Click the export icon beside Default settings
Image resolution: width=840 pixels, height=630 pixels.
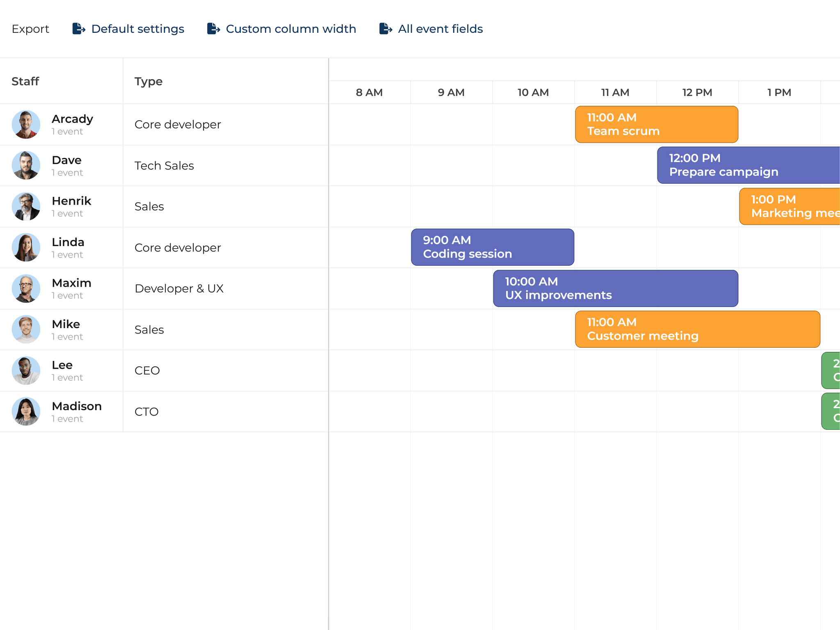78,29
